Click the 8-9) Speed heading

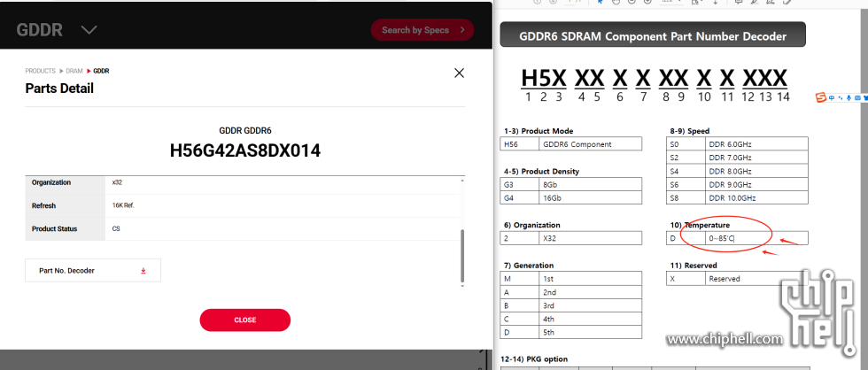click(x=689, y=131)
